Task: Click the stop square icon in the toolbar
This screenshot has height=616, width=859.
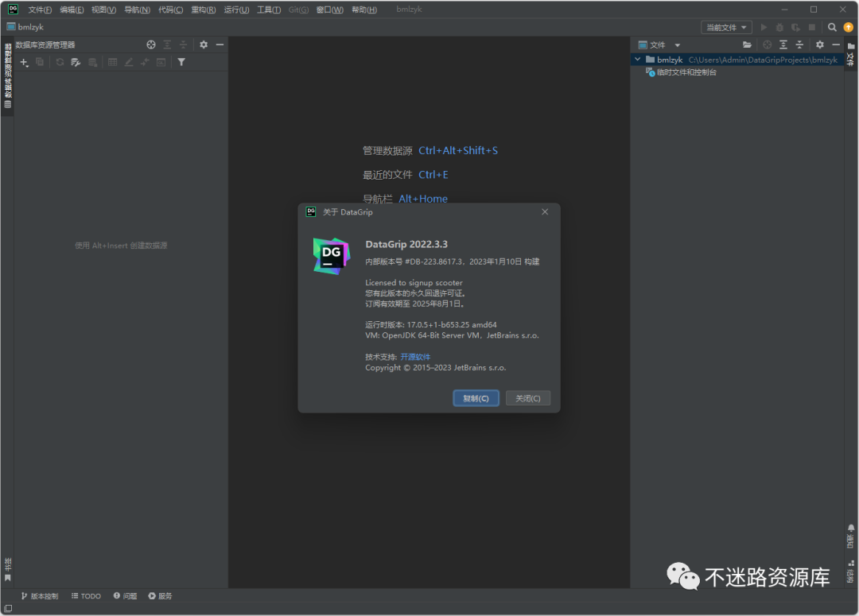Action: click(812, 27)
